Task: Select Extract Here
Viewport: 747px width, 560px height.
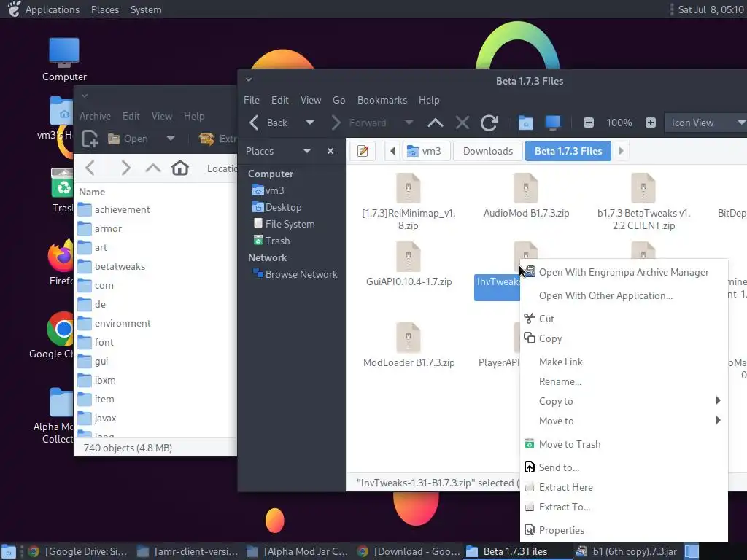Action: (x=624, y=487)
